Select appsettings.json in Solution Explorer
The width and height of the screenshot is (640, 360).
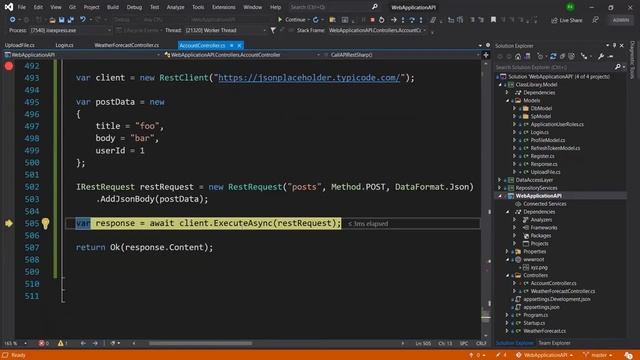click(541, 307)
